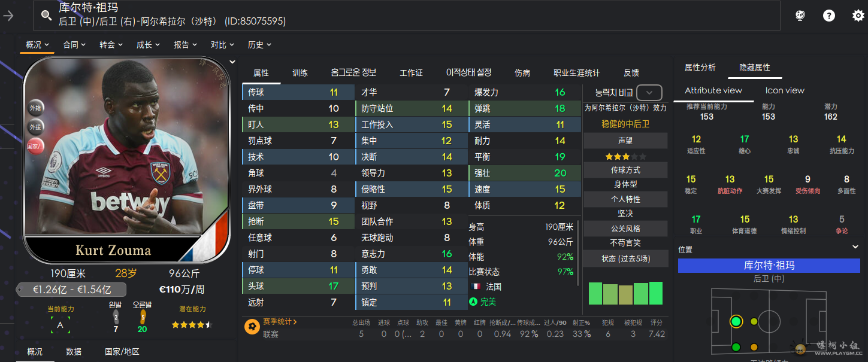Open the 合同 dropdown menu
This screenshot has width=868, height=362.
tap(74, 45)
